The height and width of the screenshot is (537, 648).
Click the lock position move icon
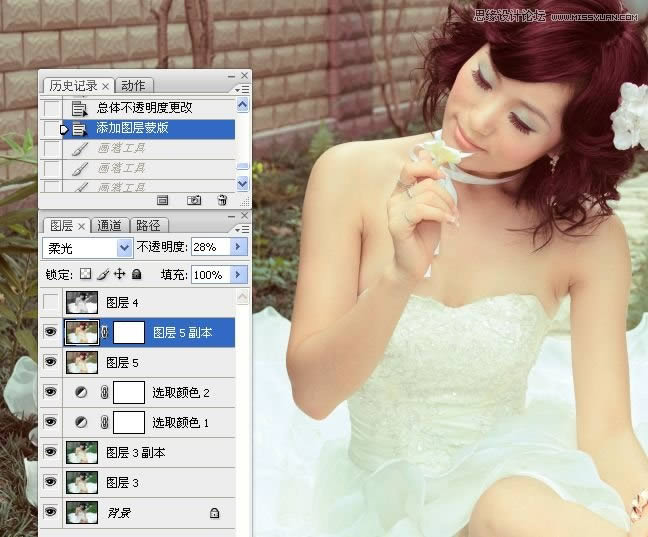point(119,274)
